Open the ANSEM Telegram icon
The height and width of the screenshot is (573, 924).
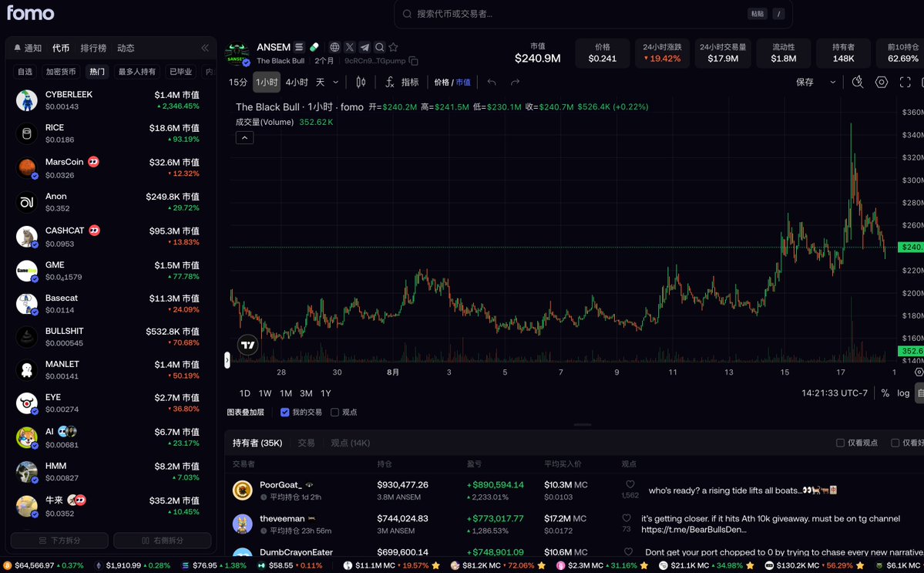[x=365, y=47]
